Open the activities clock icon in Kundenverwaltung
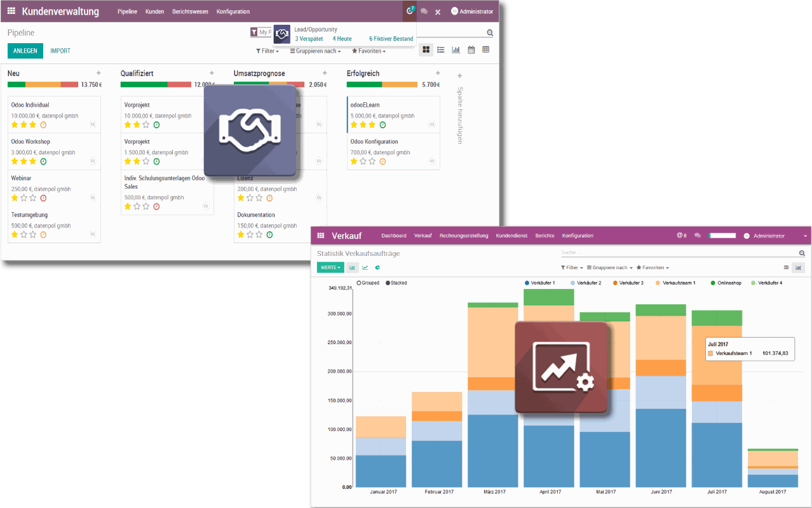 point(410,11)
